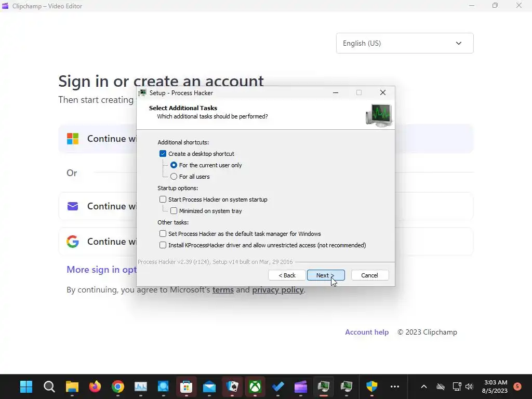Viewport: 532px width, 399px height.
Task: Open the Microsoft terms link
Action: pyautogui.click(x=223, y=290)
